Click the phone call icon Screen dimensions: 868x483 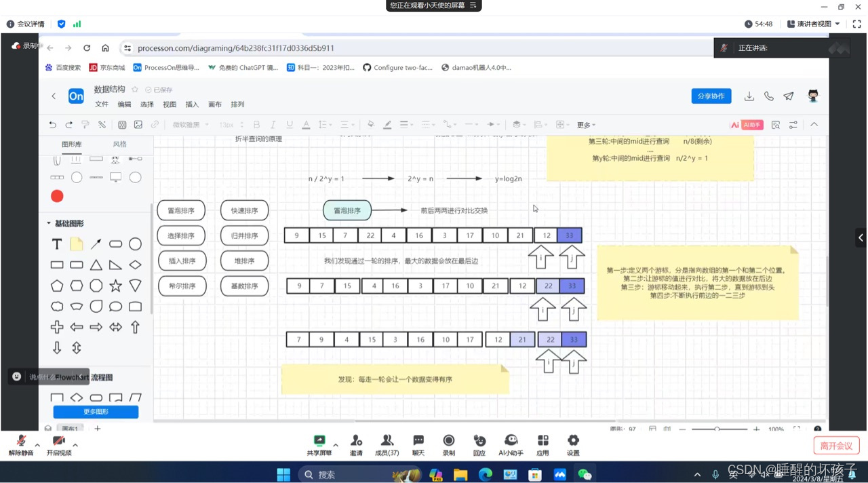[x=769, y=96]
